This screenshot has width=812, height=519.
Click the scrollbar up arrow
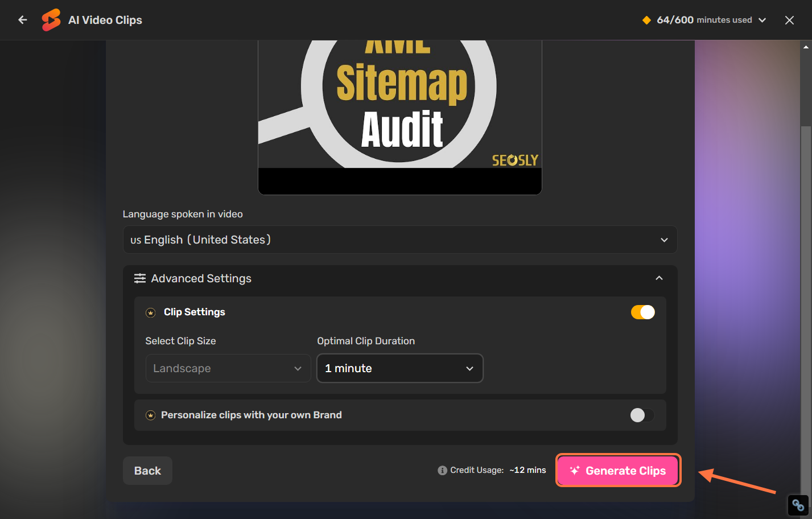[806, 47]
